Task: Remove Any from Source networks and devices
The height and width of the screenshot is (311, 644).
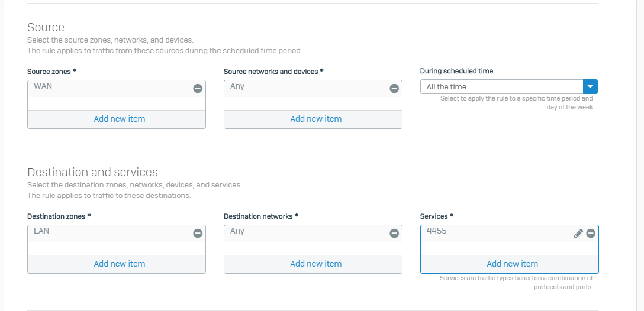Action: pyautogui.click(x=394, y=88)
